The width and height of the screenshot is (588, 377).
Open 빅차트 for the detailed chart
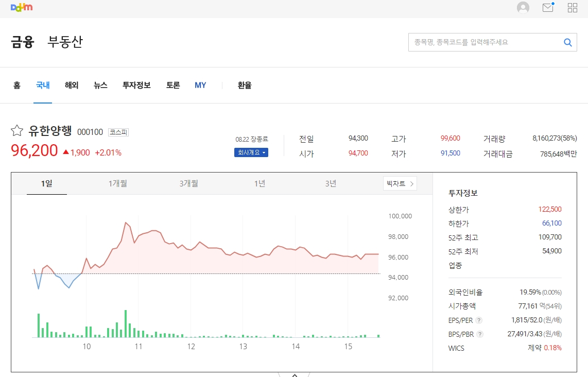[x=400, y=183]
